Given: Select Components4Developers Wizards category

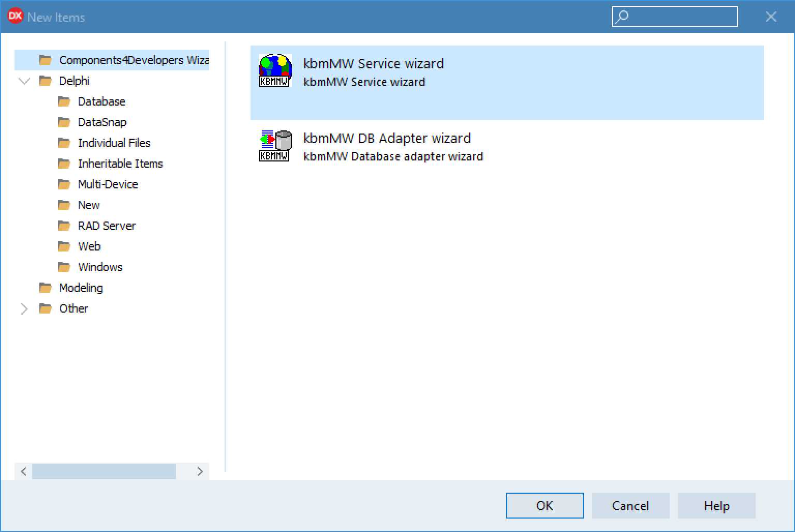Looking at the screenshot, I should click(x=134, y=60).
